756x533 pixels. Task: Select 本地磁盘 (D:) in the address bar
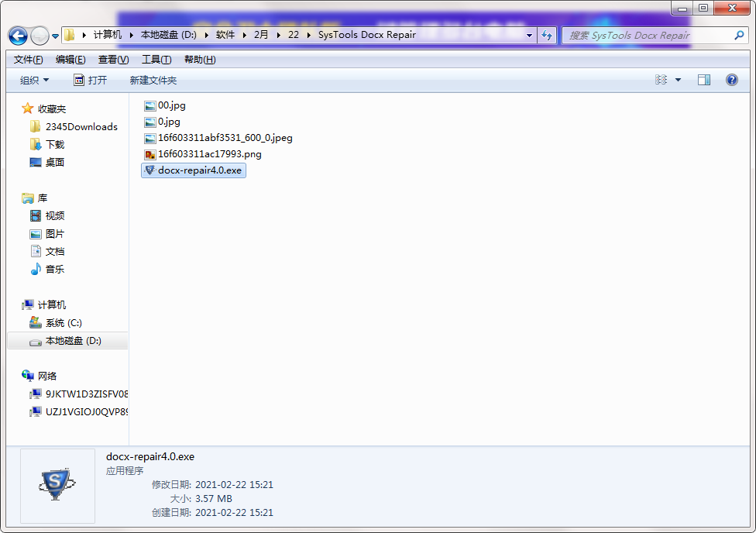pos(168,35)
